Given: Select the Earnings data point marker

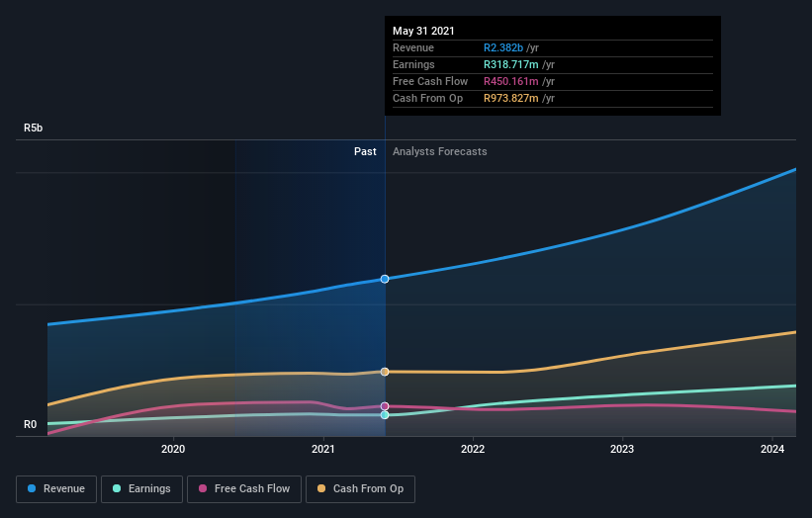Looking at the screenshot, I should [385, 415].
